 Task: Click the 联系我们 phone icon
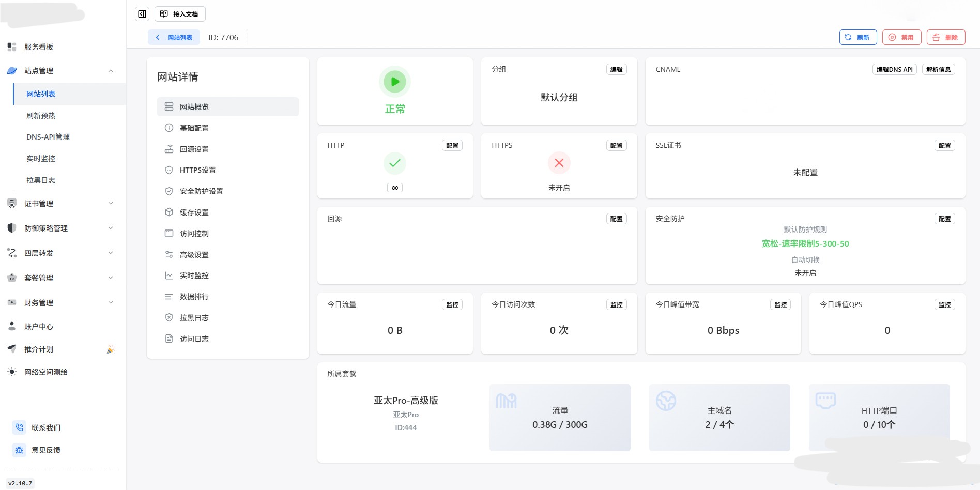click(19, 427)
